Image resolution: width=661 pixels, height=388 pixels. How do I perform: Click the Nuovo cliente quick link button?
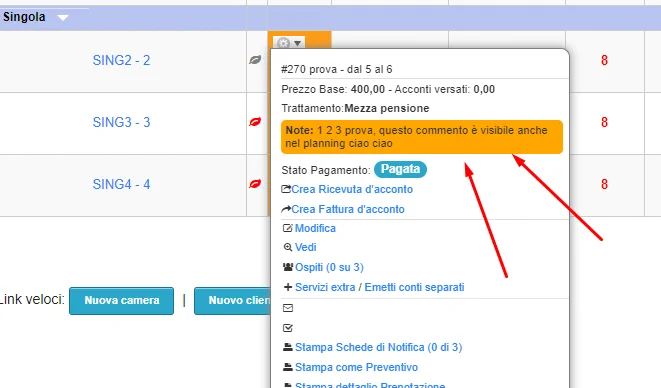[x=232, y=301]
